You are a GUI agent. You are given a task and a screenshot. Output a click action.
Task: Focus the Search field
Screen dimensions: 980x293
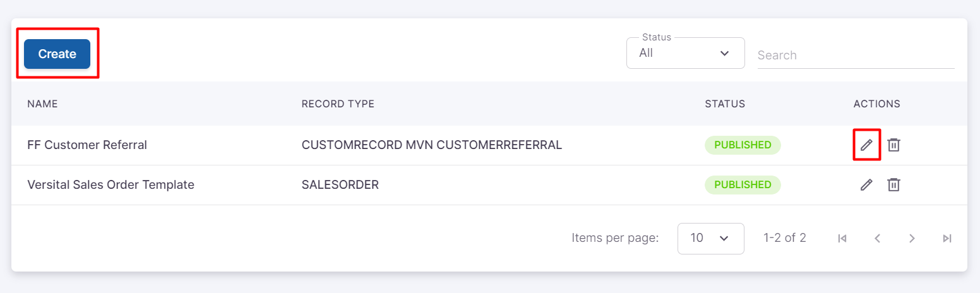856,55
